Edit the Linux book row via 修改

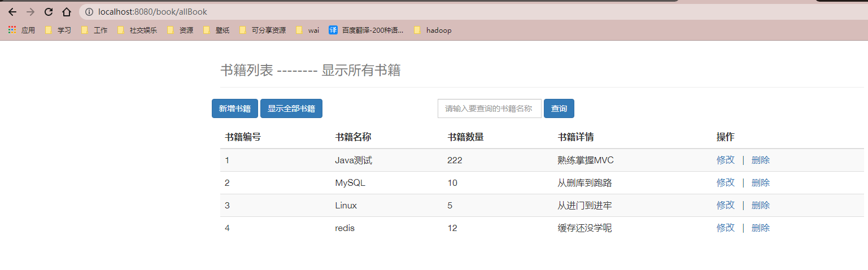point(725,205)
